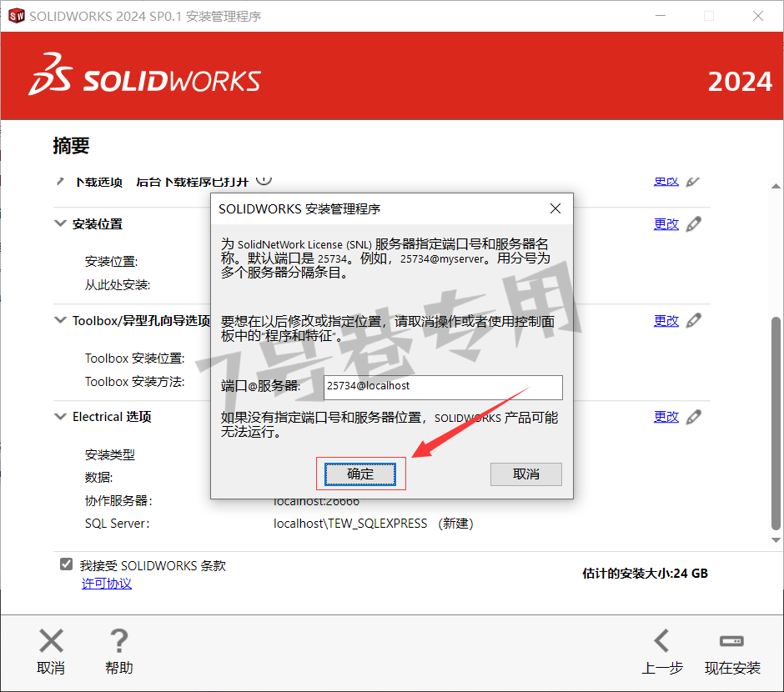Click the Toolbox 安装方法: label
The width and height of the screenshot is (784, 692).
coord(134,382)
